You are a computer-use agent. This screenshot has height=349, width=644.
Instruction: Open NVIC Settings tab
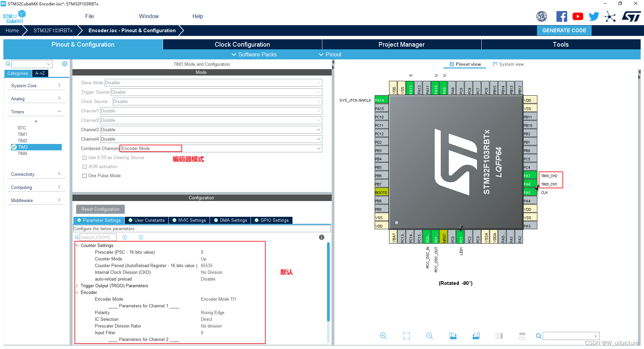[189, 220]
